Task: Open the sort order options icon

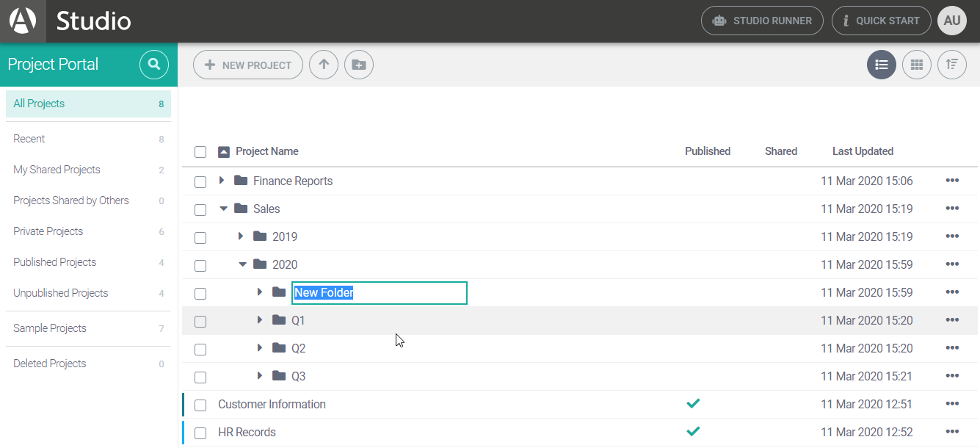Action: tap(952, 65)
